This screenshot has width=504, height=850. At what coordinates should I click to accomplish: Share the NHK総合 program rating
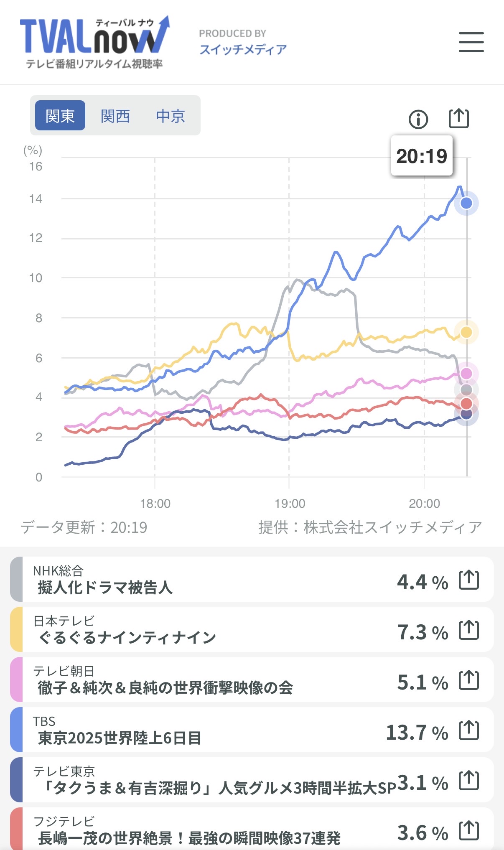468,580
